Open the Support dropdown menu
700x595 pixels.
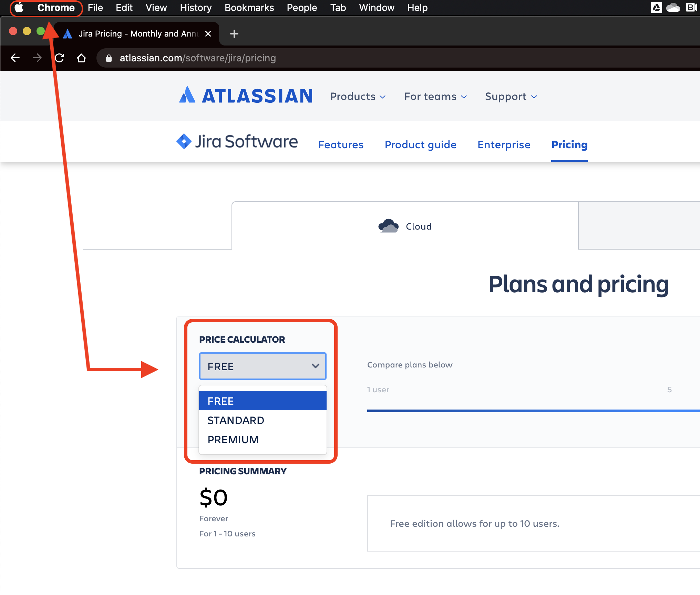tap(511, 97)
